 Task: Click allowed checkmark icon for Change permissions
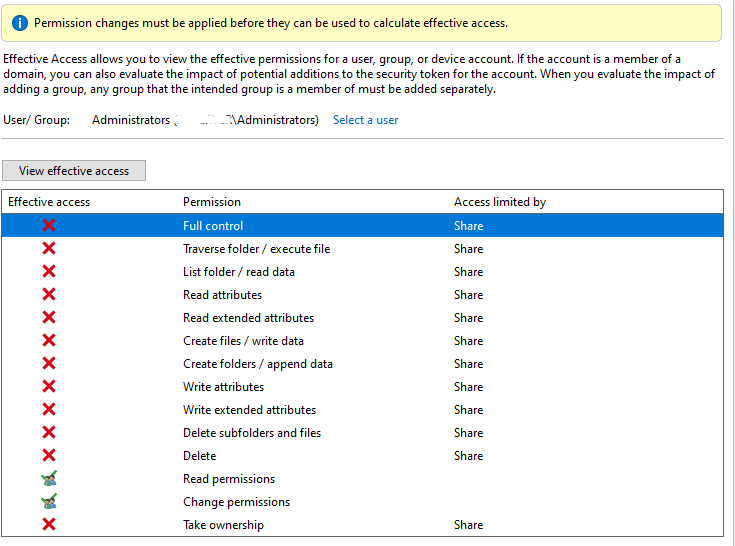(49, 502)
